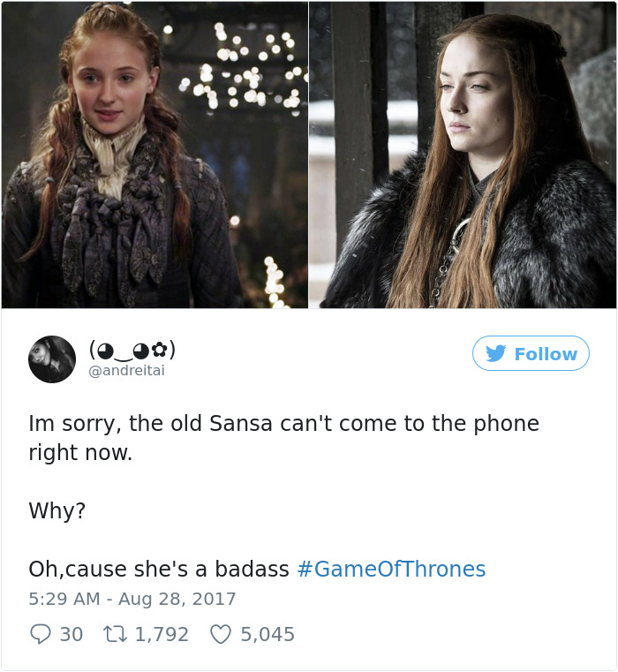Viewport: 618px width, 672px height.
Task: Click the "right now." line of tweet
Action: (80, 453)
